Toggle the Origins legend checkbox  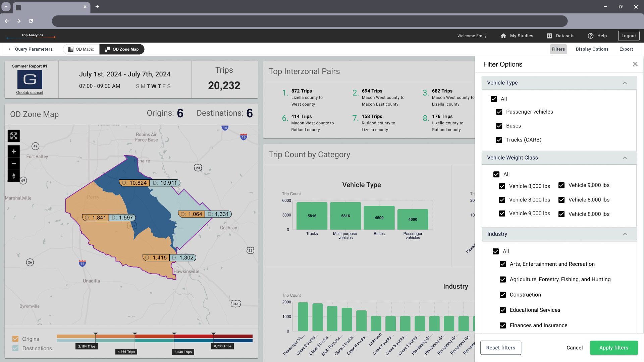click(x=15, y=339)
